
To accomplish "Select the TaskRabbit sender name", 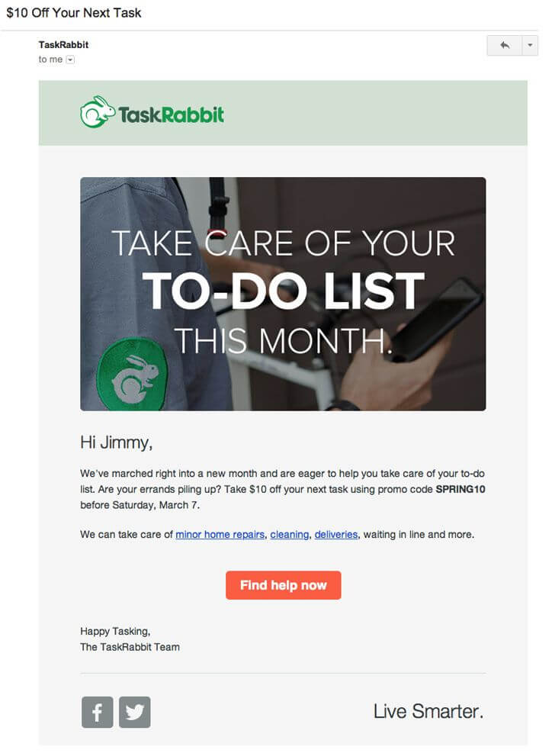I will pos(63,45).
